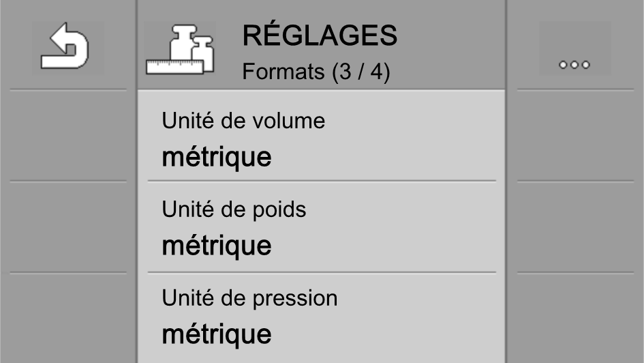Click the left sidebar slot beside Unité de pression
The height and width of the screenshot is (363, 644).
(x=68, y=318)
